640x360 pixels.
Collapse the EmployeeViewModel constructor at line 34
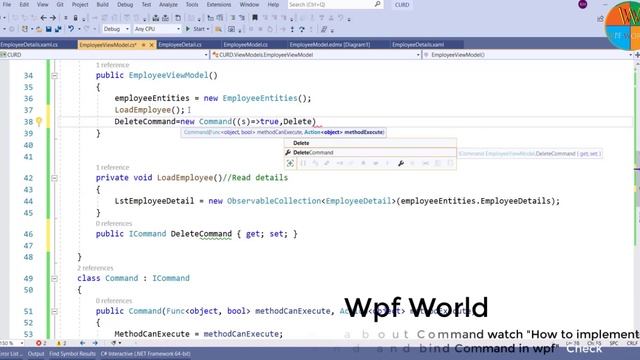click(54, 76)
